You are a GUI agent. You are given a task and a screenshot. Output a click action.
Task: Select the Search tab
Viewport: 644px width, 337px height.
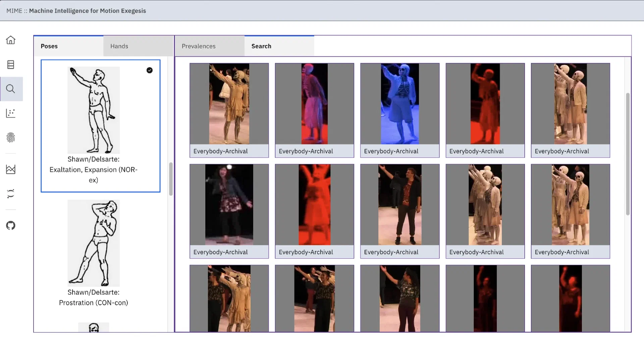[x=279, y=46]
